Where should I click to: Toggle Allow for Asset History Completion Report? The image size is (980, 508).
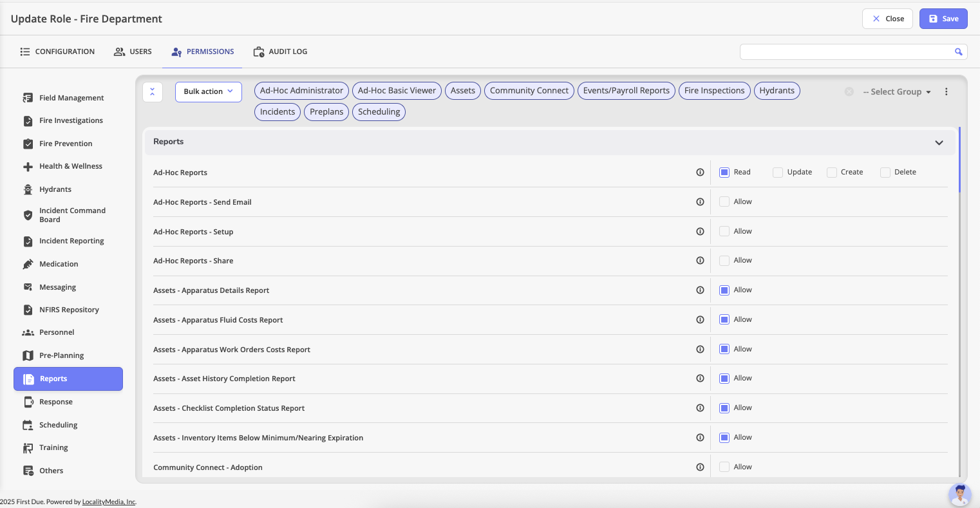tap(724, 378)
